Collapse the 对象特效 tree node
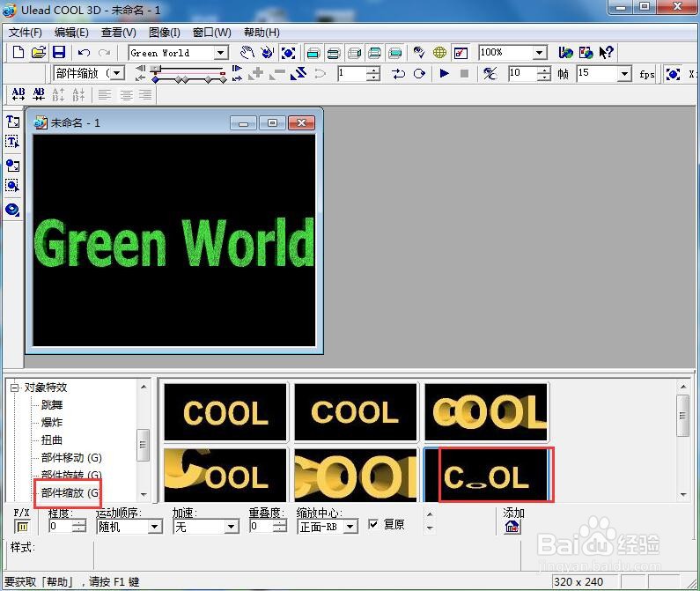 pos(14,388)
